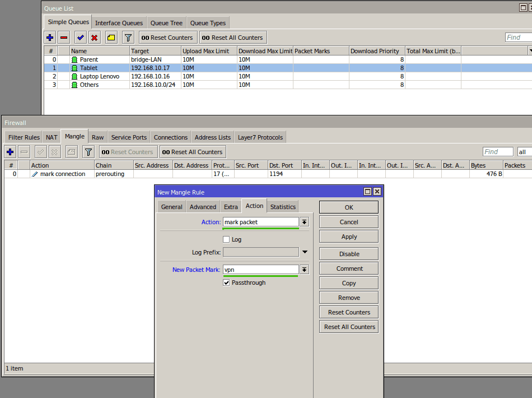Open the New Packet Mark dropdown
This screenshot has width=532, height=398.
click(x=304, y=270)
